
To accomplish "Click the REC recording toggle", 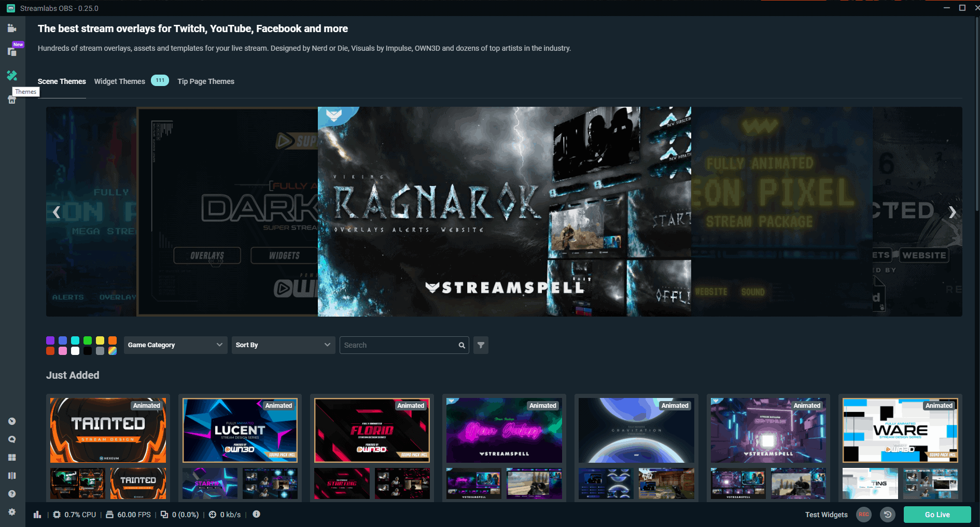I will tap(863, 515).
